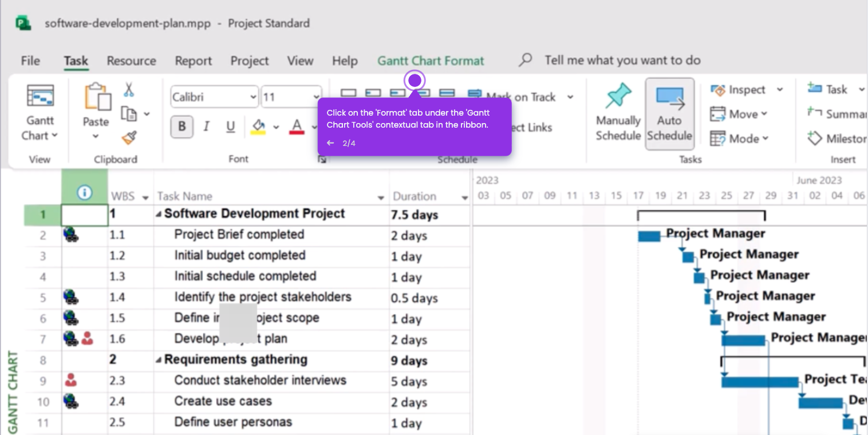868x435 pixels.
Task: Open the Gantt Chart Format tab
Action: [x=431, y=61]
